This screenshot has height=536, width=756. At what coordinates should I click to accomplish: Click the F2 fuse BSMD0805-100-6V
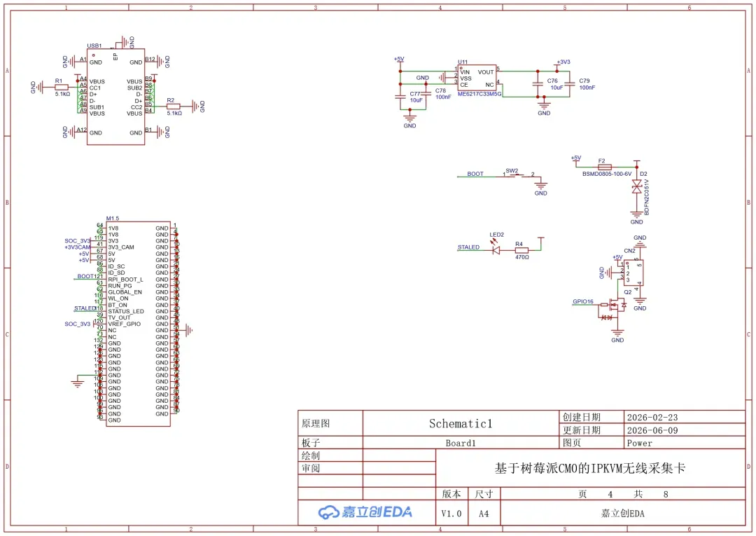[x=604, y=167]
